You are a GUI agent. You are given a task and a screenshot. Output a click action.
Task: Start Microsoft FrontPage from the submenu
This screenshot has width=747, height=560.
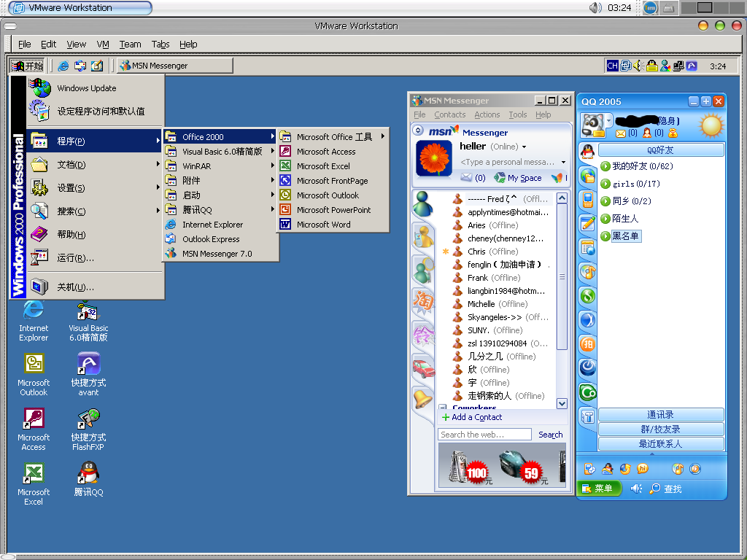(x=333, y=181)
